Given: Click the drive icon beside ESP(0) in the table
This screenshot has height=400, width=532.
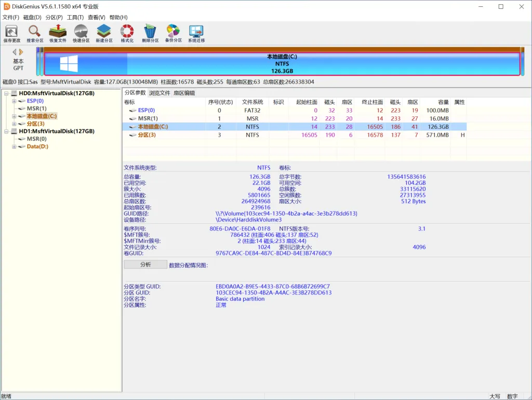Looking at the screenshot, I should tap(132, 110).
